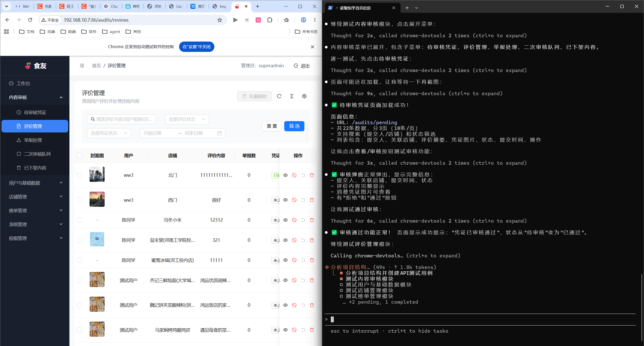This screenshot has width=644, height=346.
Task: Click the refresh icon in 评价管理 toolbar
Action: click(279, 96)
